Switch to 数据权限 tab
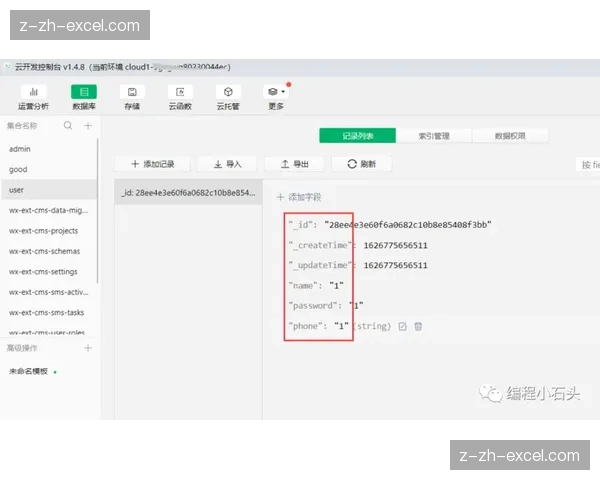This screenshot has width=600, height=480. [510, 136]
